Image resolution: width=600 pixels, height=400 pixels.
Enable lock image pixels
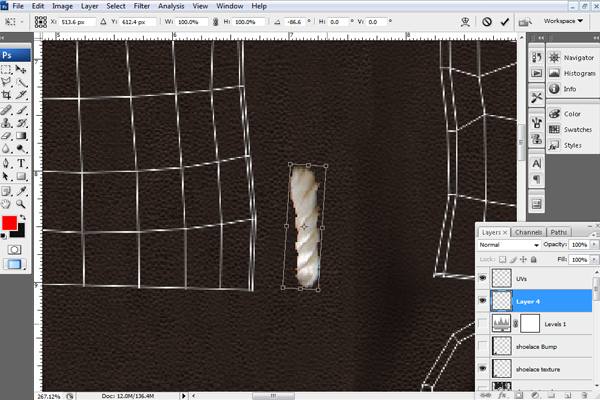[513, 260]
